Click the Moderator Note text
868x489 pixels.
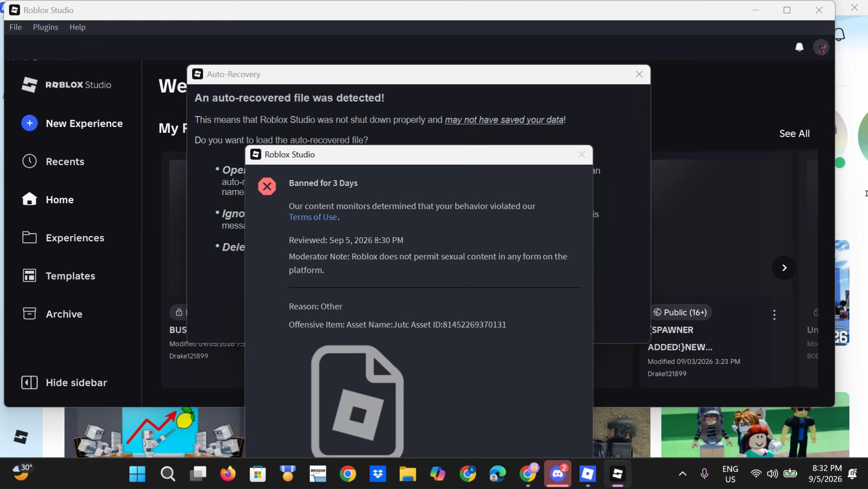(428, 263)
